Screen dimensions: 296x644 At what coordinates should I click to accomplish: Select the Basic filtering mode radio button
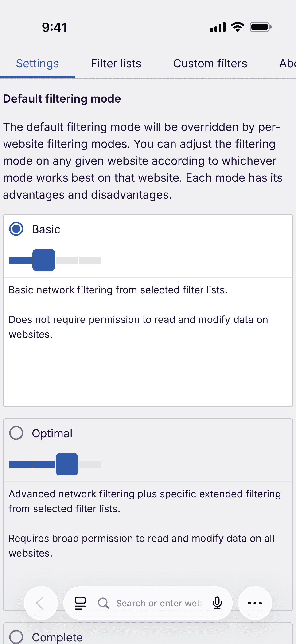pos(16,229)
